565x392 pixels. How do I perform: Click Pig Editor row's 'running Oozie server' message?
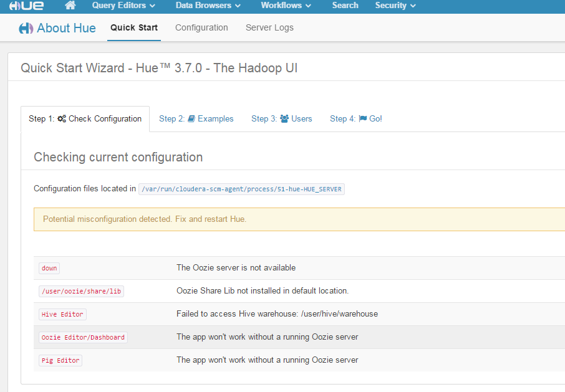[268, 360]
